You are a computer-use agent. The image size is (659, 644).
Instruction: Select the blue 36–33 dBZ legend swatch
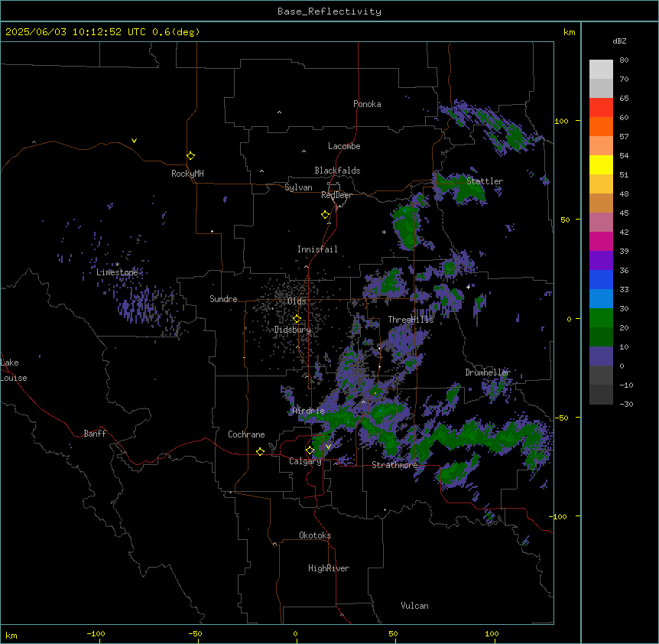tap(601, 279)
